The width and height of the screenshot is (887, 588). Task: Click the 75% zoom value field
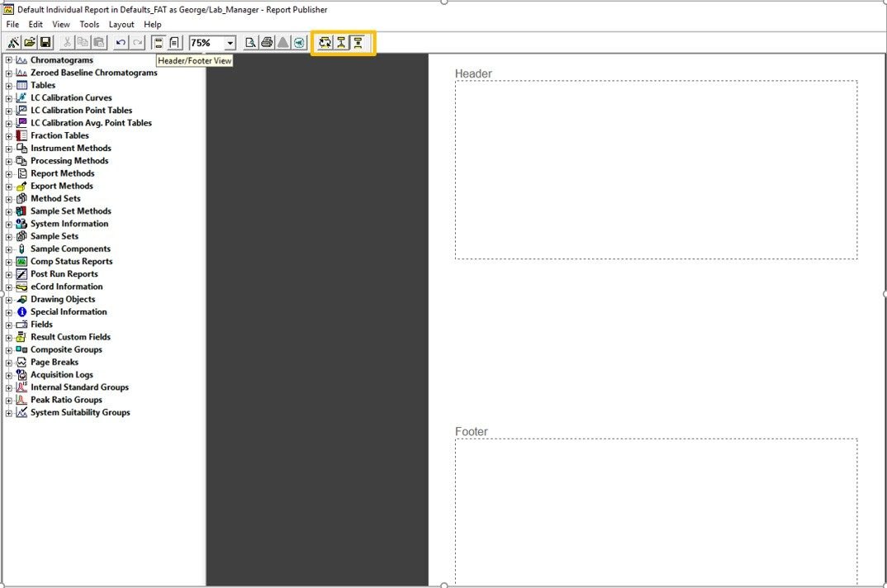206,43
